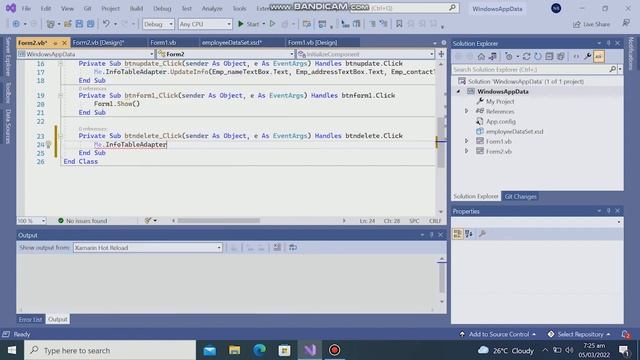Expand the Form2.vb tree node
Viewport: 640px width, 360px height.
467,151
